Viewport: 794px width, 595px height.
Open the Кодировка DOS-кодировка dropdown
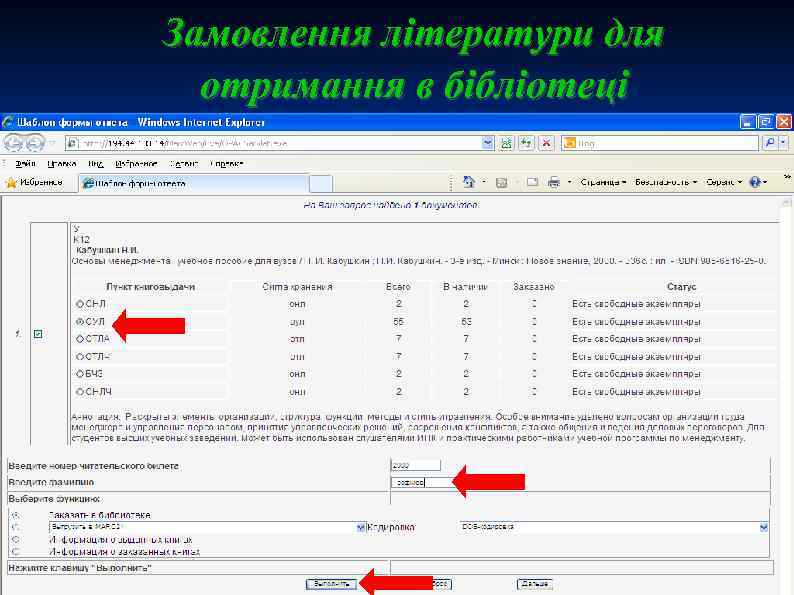click(x=614, y=527)
